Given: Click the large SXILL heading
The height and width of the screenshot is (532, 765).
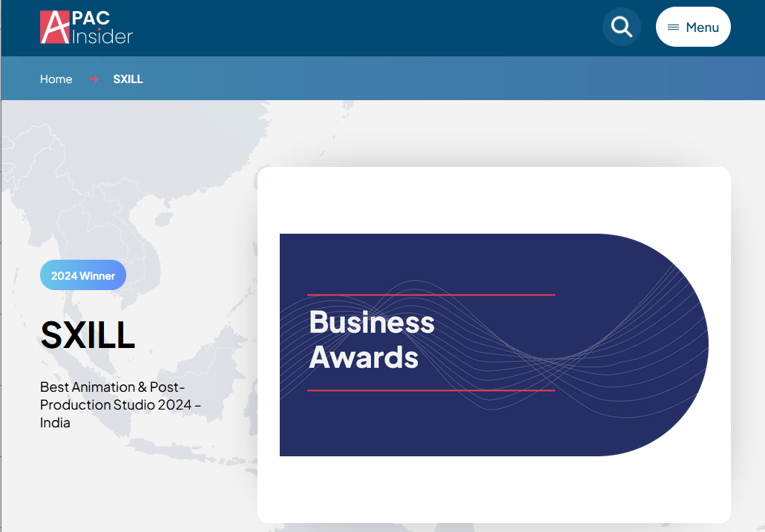Looking at the screenshot, I should point(88,335).
